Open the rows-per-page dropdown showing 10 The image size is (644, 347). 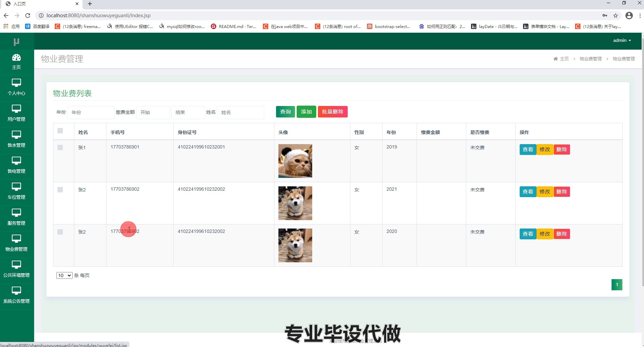(64, 275)
